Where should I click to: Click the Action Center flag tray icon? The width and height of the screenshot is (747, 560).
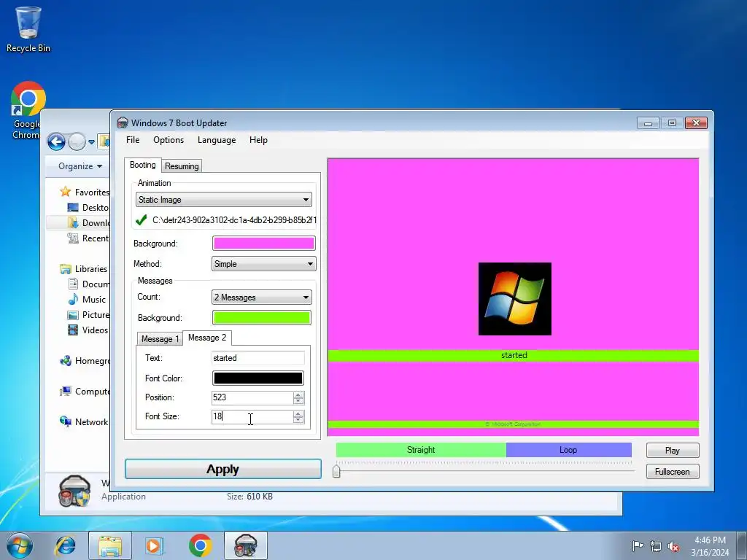638,545
